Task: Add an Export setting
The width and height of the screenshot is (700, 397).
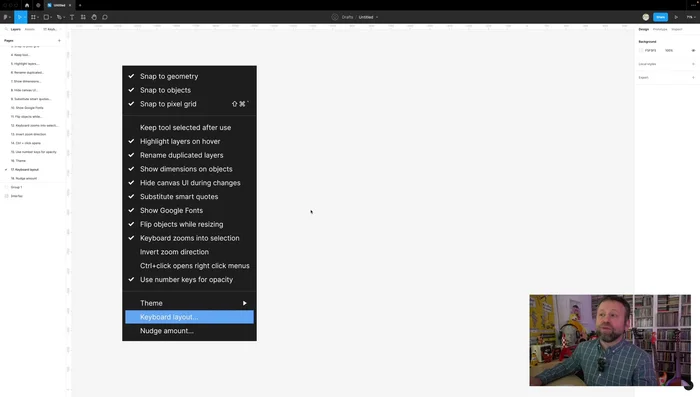Action: 693,77
